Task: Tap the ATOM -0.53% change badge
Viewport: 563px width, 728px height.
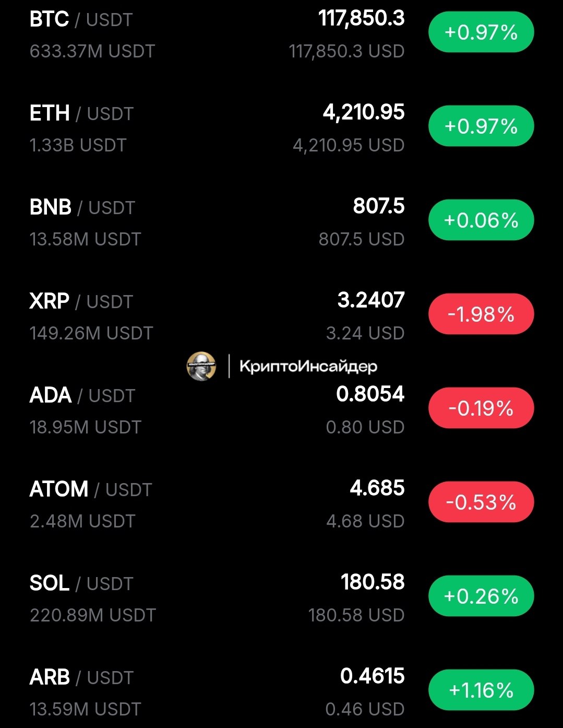Action: pyautogui.click(x=481, y=502)
